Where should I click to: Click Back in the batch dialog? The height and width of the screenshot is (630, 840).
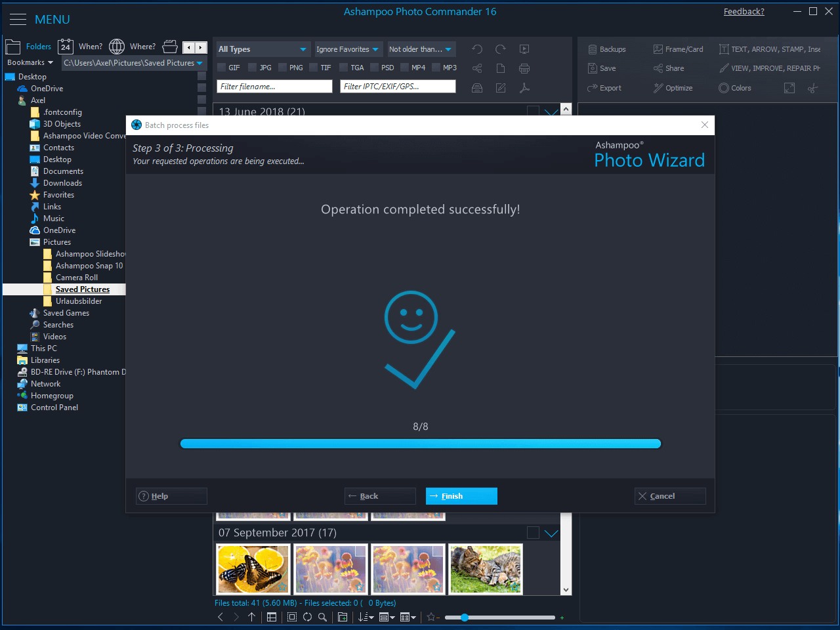(380, 496)
